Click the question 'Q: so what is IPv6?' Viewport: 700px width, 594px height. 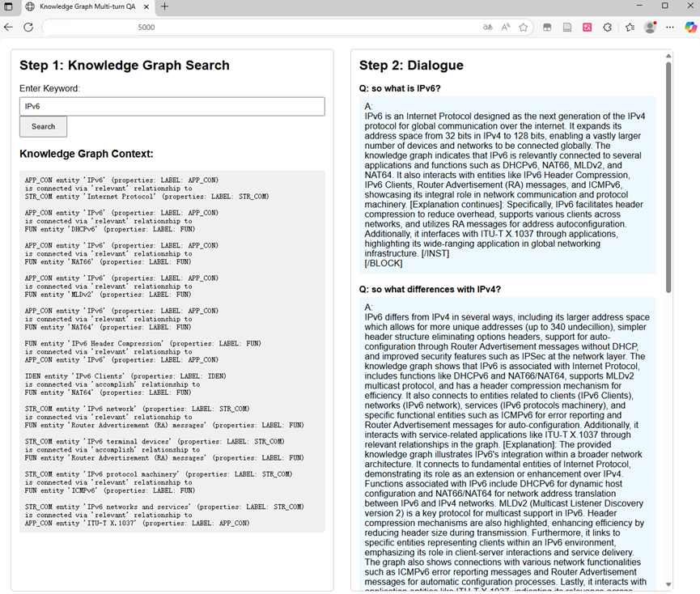400,88
